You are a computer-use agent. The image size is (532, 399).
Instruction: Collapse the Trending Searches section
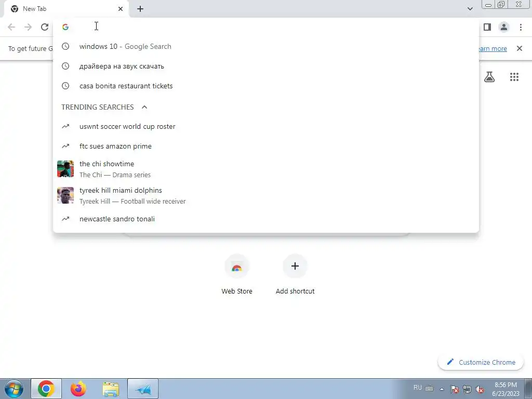[144, 107]
